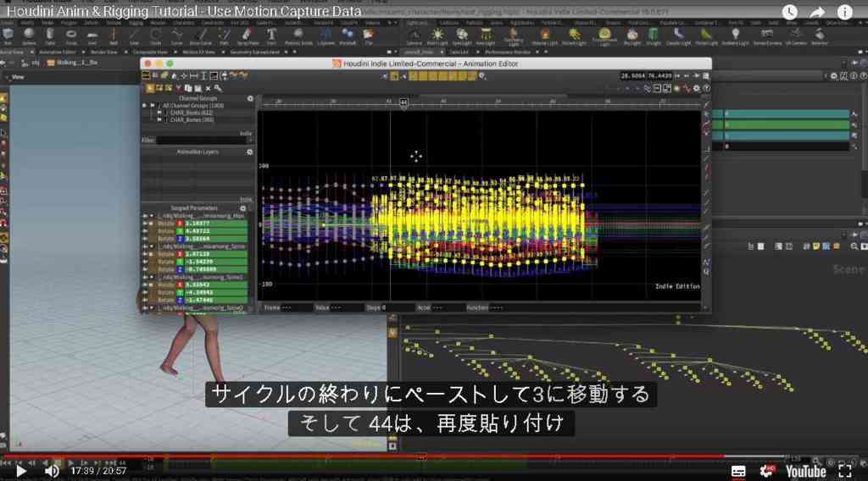Add a Volume Light from the shelf

545,36
